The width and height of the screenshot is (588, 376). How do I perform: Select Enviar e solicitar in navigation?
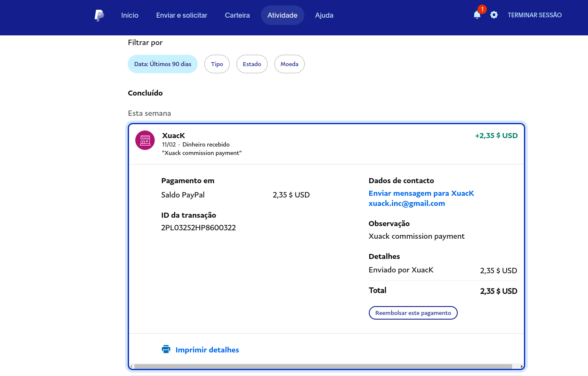click(x=182, y=15)
